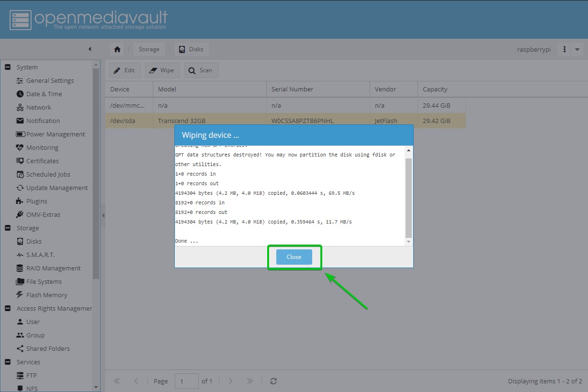This screenshot has height=392, width=588.
Task: Click the page number input field
Action: [x=187, y=381]
